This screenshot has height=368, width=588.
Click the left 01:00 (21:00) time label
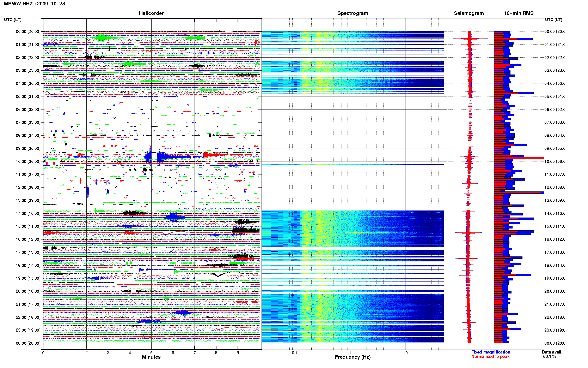[x=28, y=44]
